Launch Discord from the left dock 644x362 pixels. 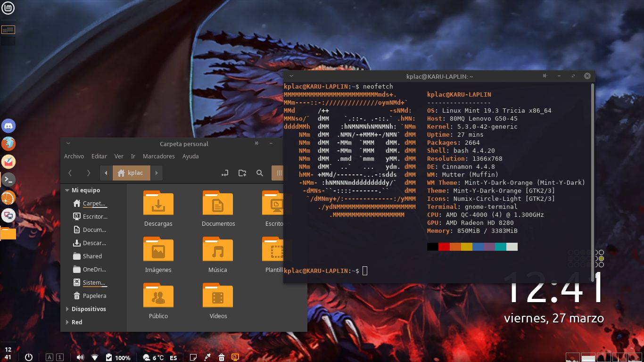(x=8, y=125)
